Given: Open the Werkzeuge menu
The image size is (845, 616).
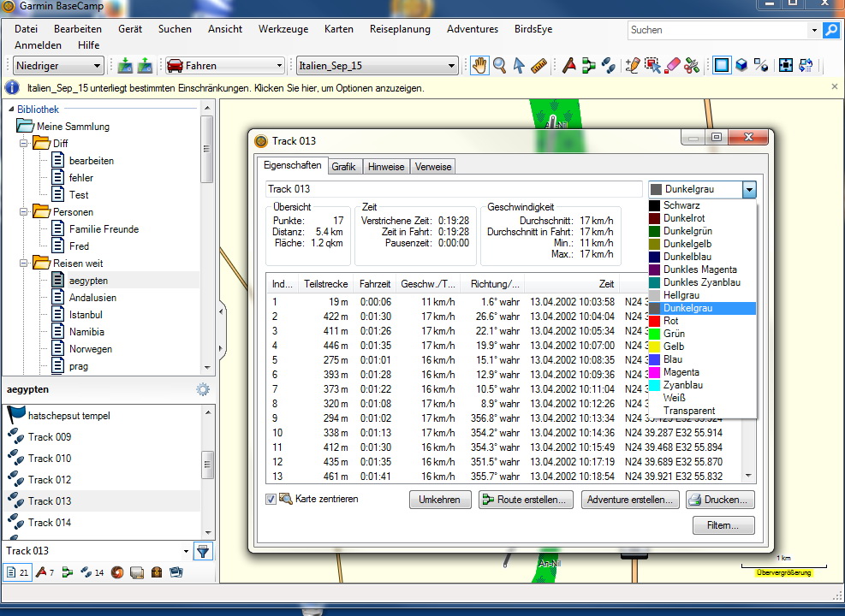Looking at the screenshot, I should 283,29.
